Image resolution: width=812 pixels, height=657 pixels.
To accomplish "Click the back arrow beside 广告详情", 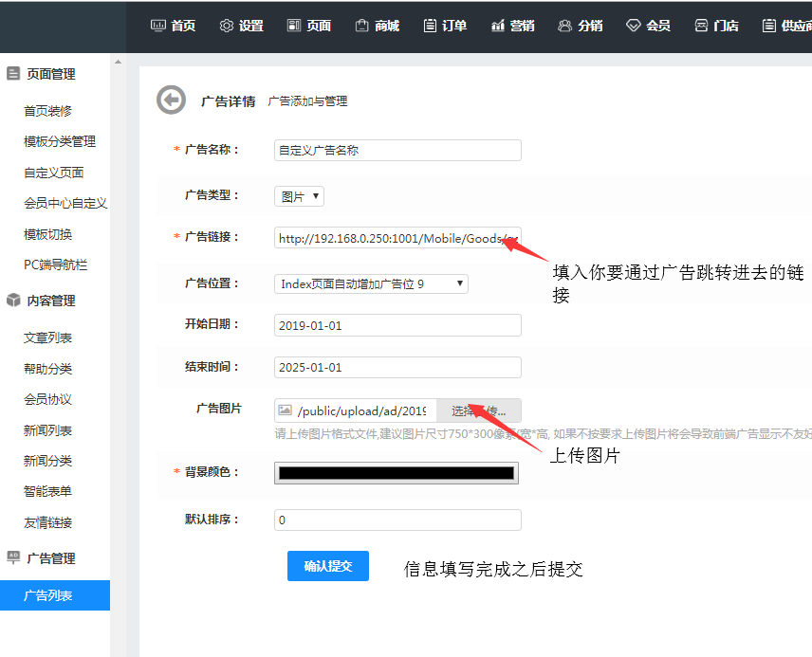I will click(x=171, y=100).
